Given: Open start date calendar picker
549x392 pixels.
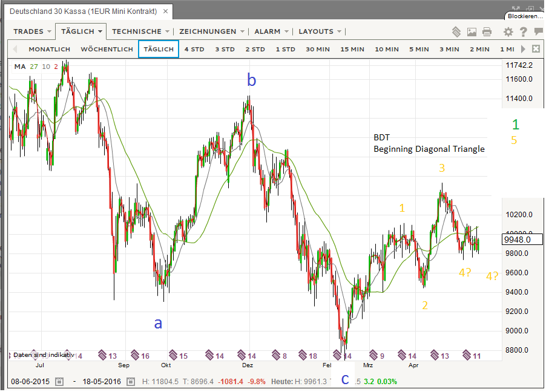Looking at the screenshot, I should (x=59, y=382).
